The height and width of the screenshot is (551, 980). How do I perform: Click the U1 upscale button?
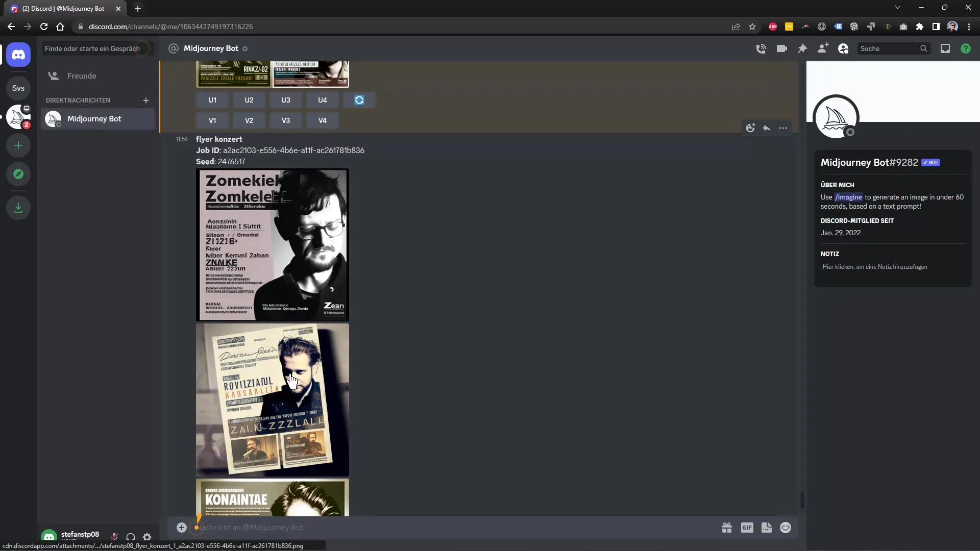point(212,100)
